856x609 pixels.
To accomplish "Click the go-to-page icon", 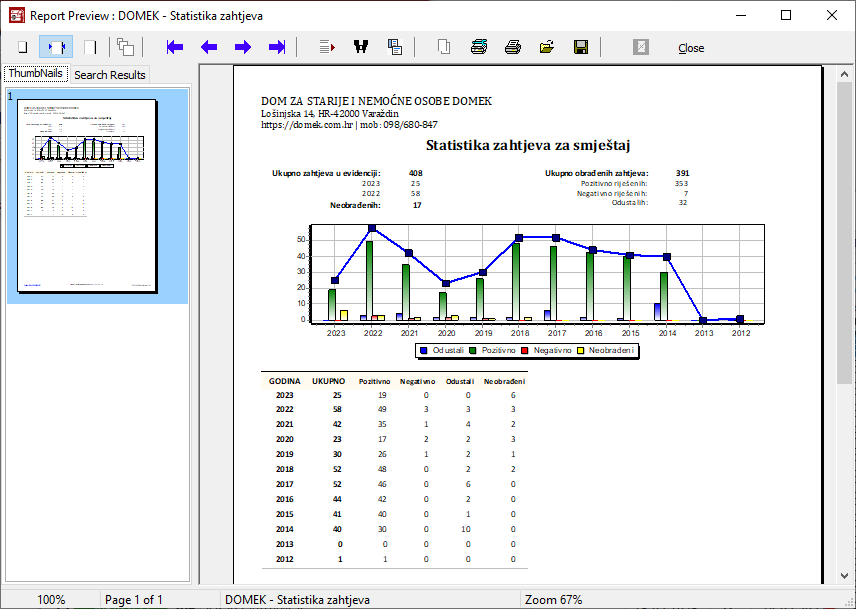I will tap(327, 47).
